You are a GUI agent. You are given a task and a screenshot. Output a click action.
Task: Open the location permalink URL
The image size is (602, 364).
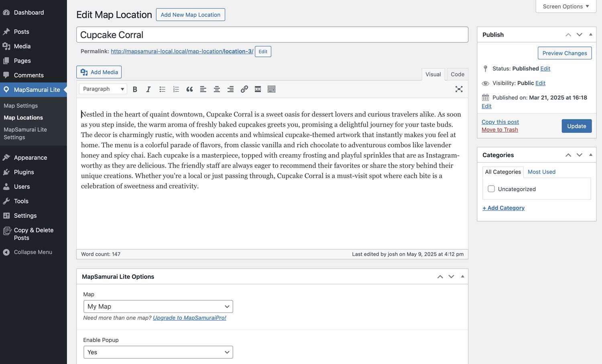(182, 51)
